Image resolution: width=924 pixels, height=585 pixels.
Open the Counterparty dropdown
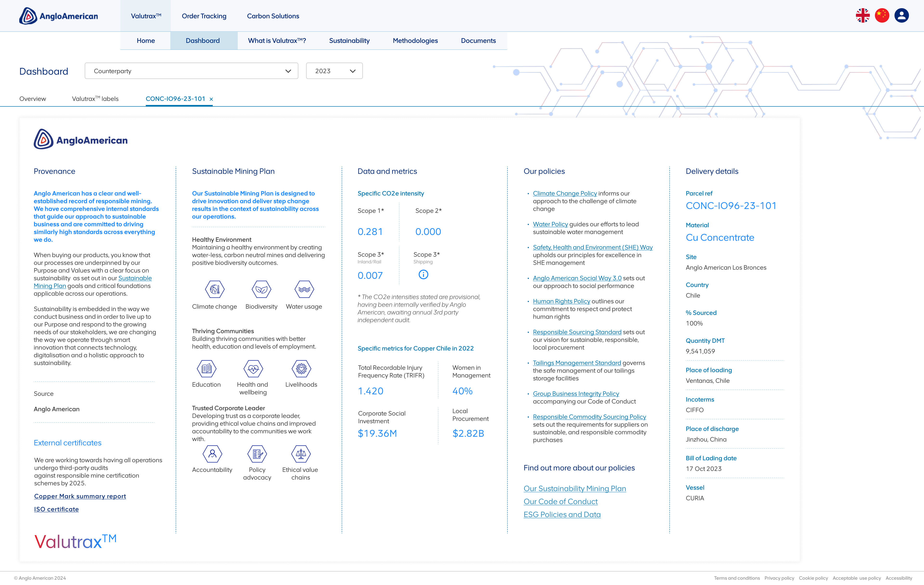[x=192, y=71]
